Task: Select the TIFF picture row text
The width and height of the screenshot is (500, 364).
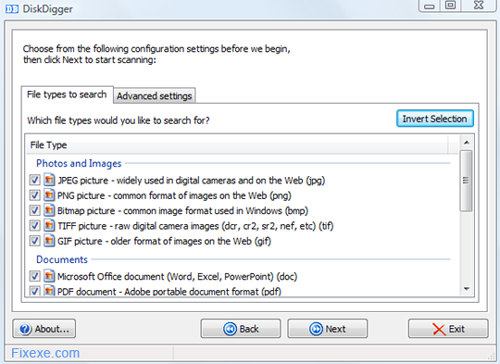Action: 195,226
